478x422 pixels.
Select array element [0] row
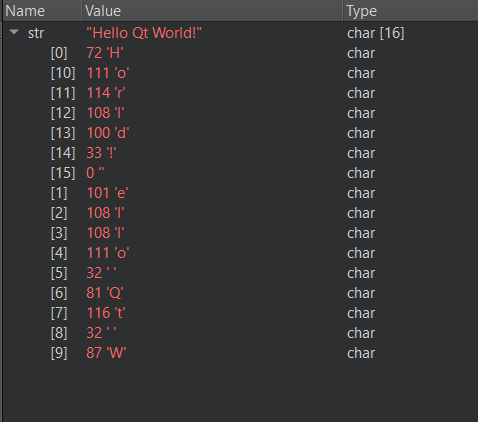pyautogui.click(x=241, y=53)
